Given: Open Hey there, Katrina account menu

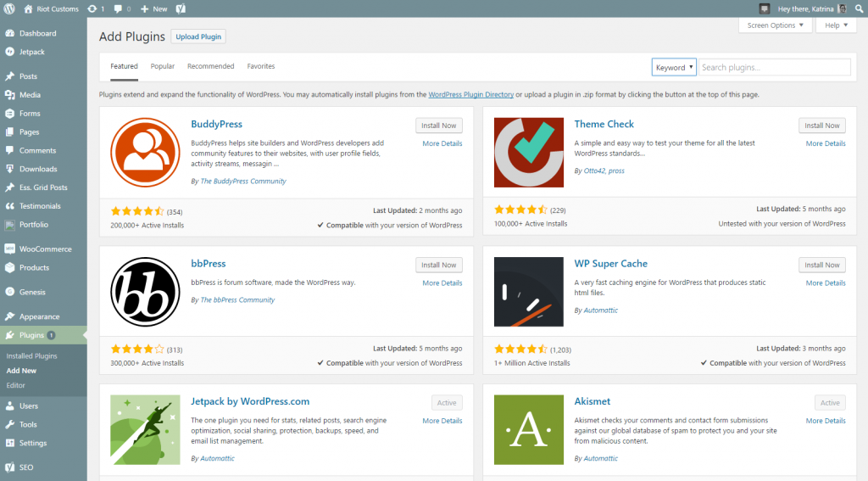Looking at the screenshot, I should pyautogui.click(x=812, y=8).
